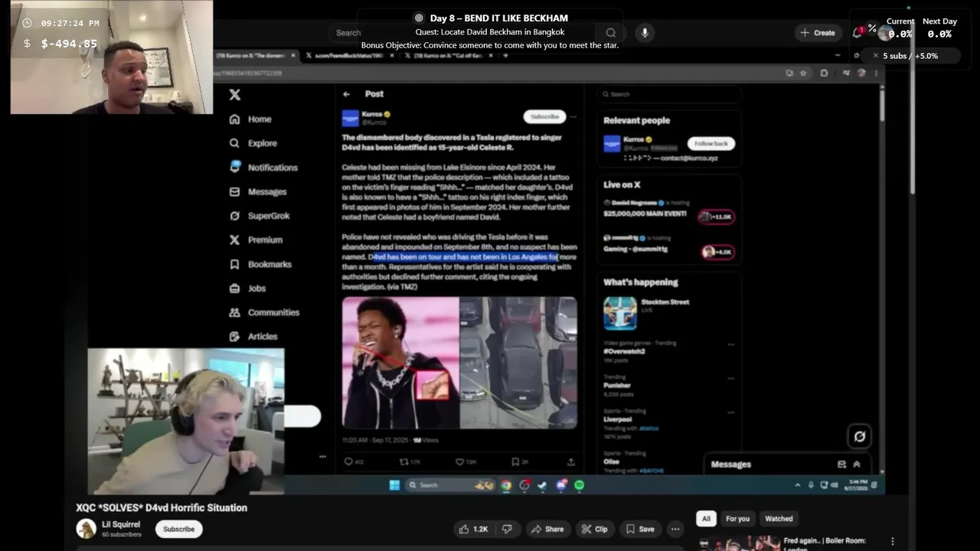Image resolution: width=980 pixels, height=551 pixels.
Task: Open the YouTube notifications bell
Action: coord(857,33)
